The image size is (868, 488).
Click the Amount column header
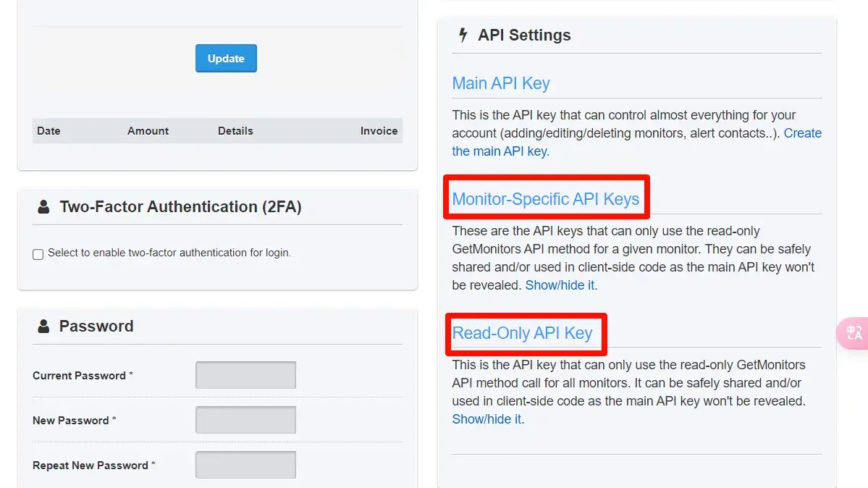[x=148, y=131]
